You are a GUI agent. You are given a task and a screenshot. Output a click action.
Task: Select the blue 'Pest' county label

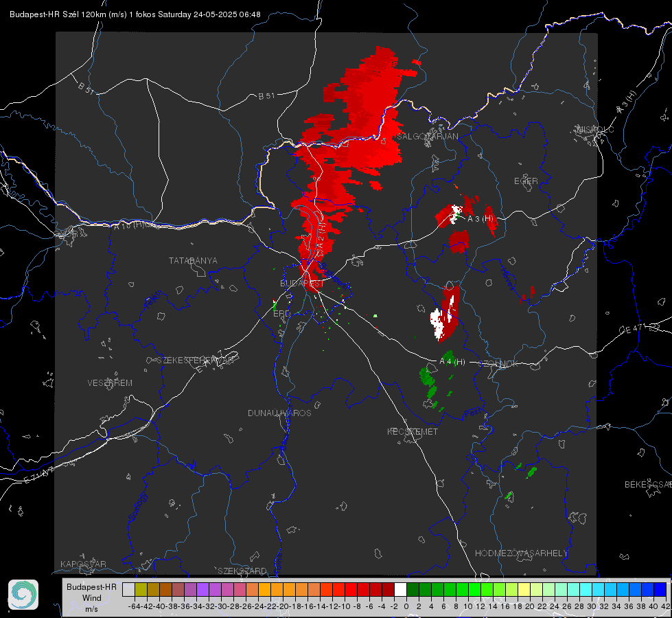click(473, 413)
